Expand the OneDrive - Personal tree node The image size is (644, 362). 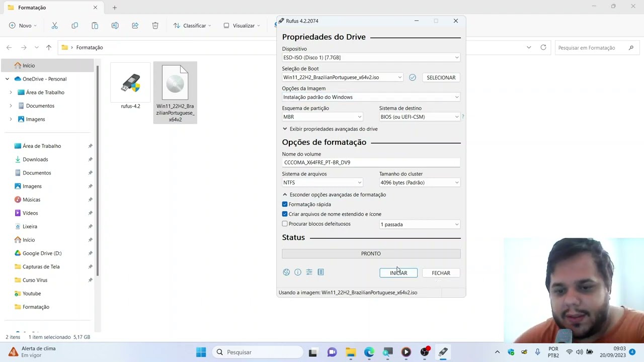[7, 79]
